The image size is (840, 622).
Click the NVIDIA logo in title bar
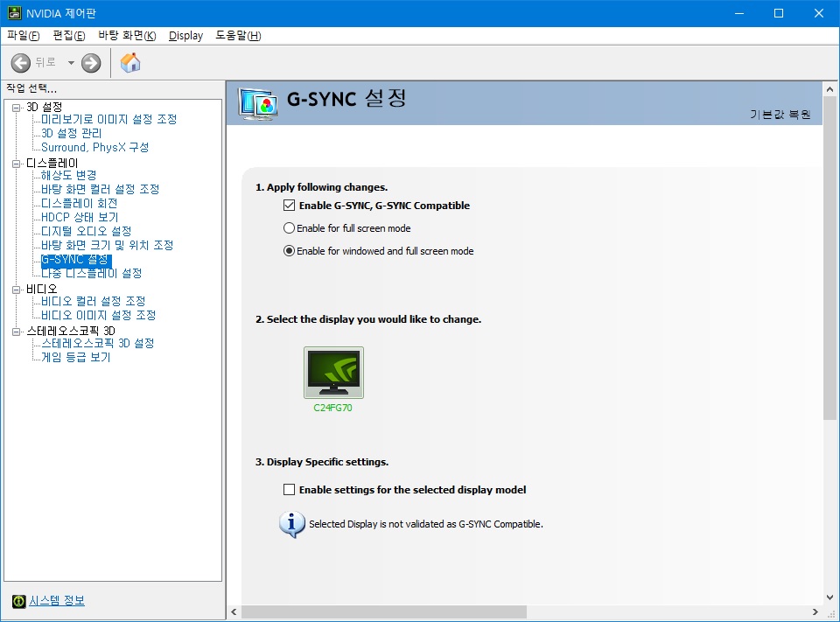[x=14, y=13]
